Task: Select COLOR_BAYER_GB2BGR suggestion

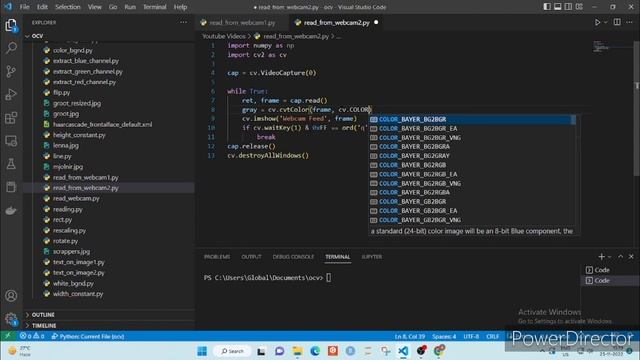Action: click(472, 202)
